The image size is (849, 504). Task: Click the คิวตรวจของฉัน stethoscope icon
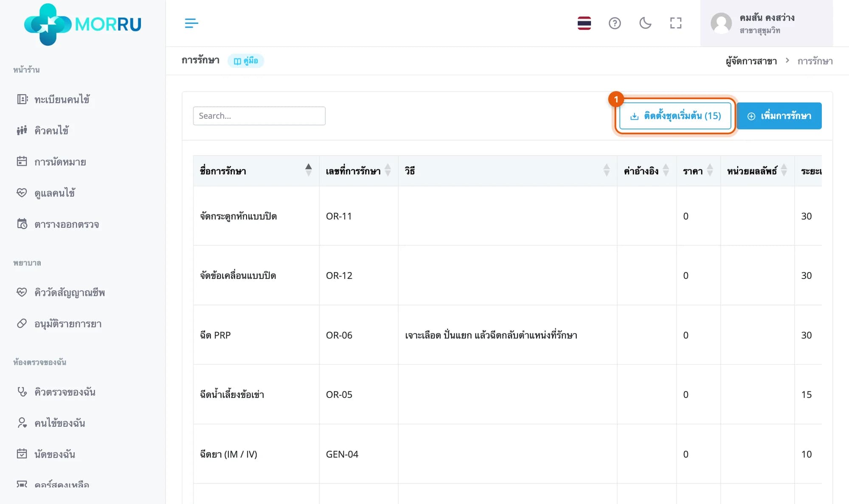(x=22, y=392)
